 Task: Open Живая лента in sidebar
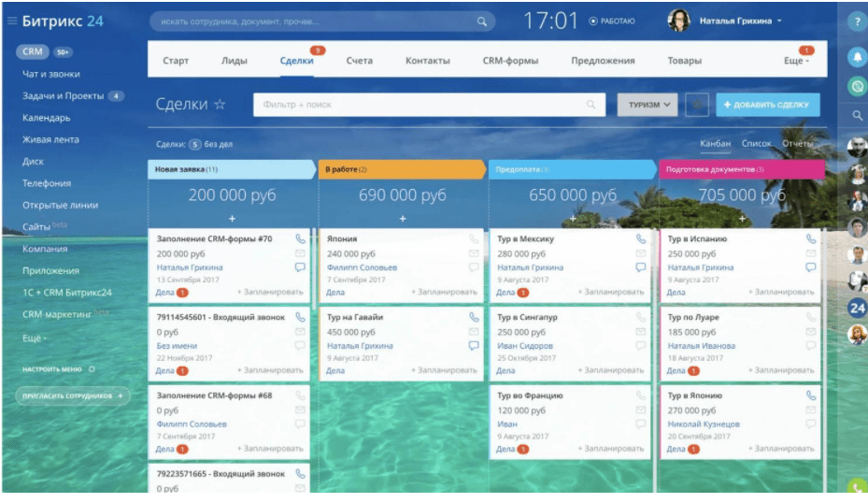50,139
